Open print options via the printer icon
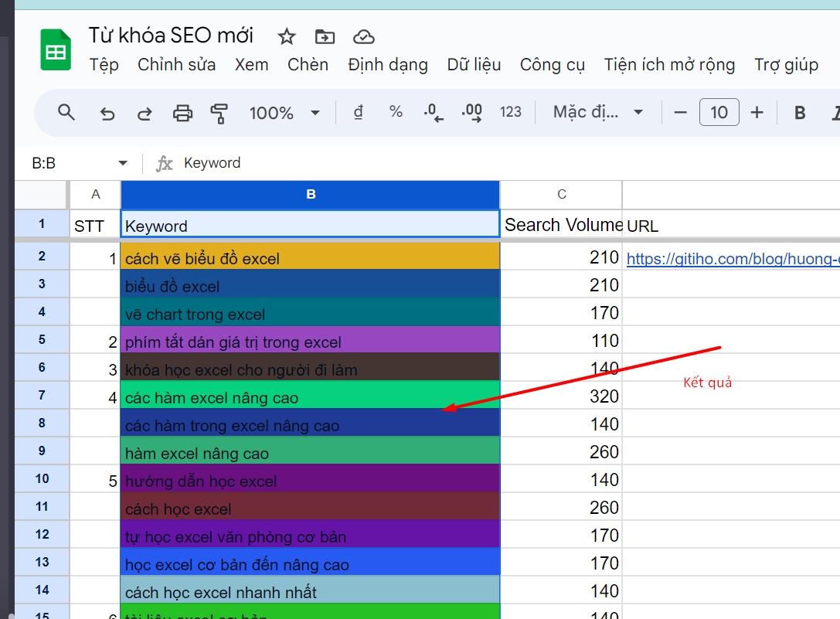This screenshot has width=840, height=619. tap(182, 113)
